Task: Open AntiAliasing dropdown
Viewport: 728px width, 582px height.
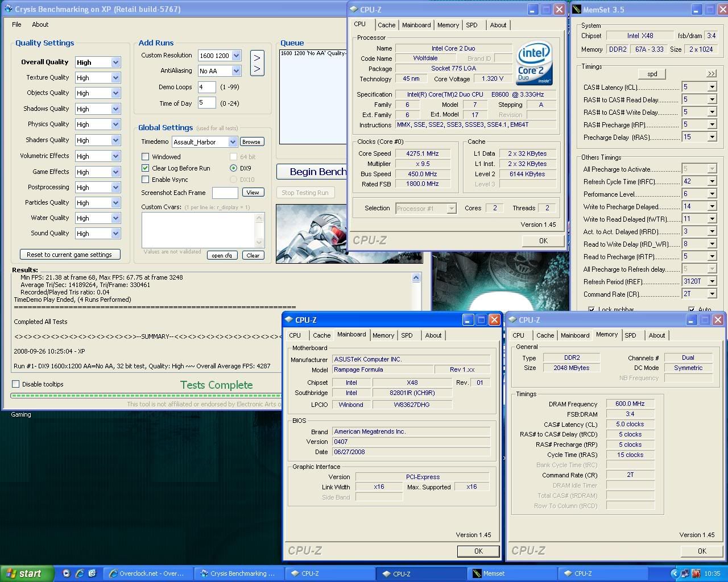Action: (236, 71)
